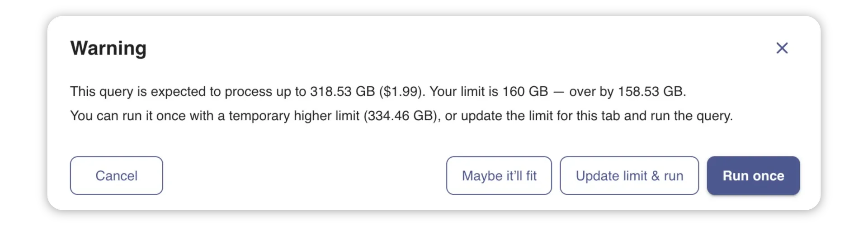Click the words "Your limit is"
The image size is (868, 226).
464,92
